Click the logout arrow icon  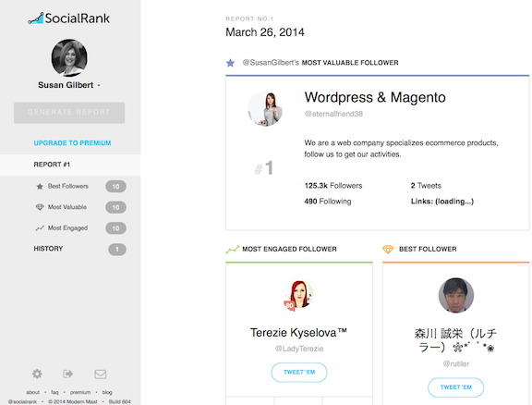[x=67, y=374]
